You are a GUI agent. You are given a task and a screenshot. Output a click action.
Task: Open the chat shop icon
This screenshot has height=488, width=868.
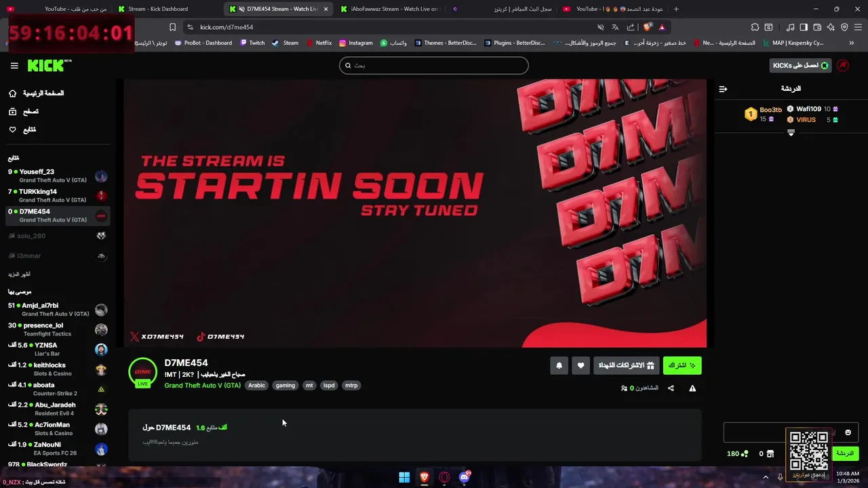tap(770, 453)
